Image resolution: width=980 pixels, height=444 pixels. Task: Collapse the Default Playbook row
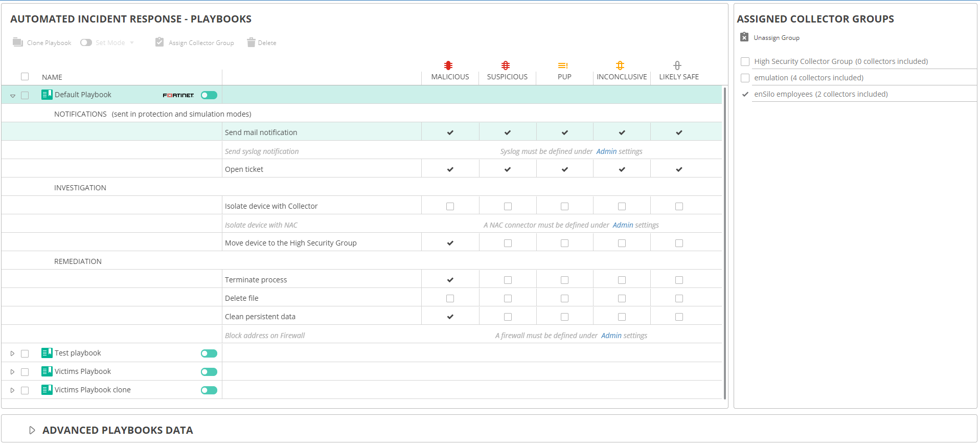(13, 96)
